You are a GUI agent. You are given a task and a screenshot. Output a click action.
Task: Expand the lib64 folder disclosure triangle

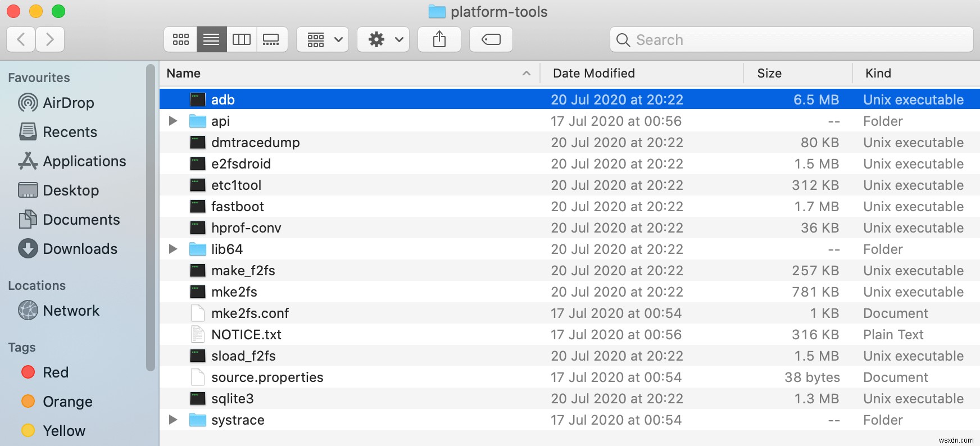coord(173,249)
